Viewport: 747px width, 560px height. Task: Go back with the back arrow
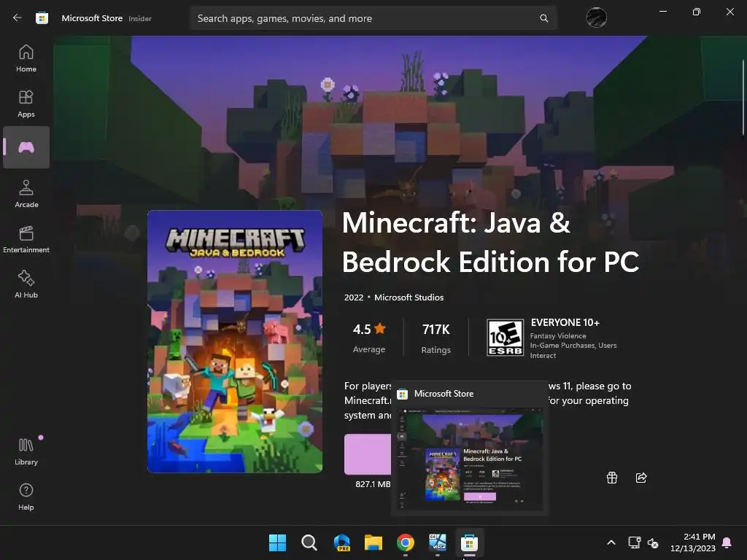(x=18, y=18)
